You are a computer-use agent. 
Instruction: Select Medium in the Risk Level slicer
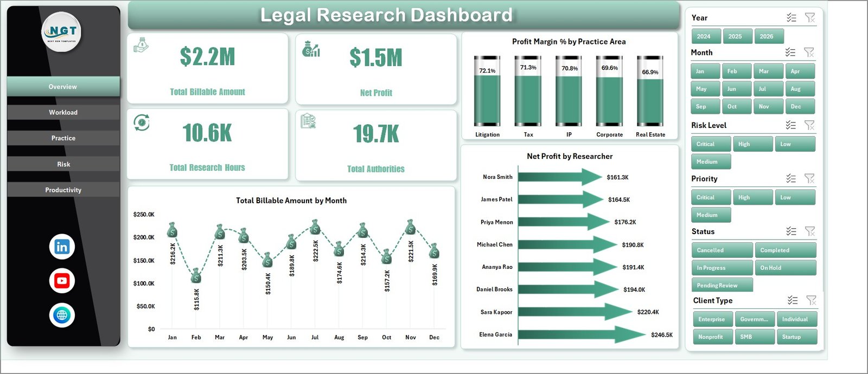tap(711, 162)
